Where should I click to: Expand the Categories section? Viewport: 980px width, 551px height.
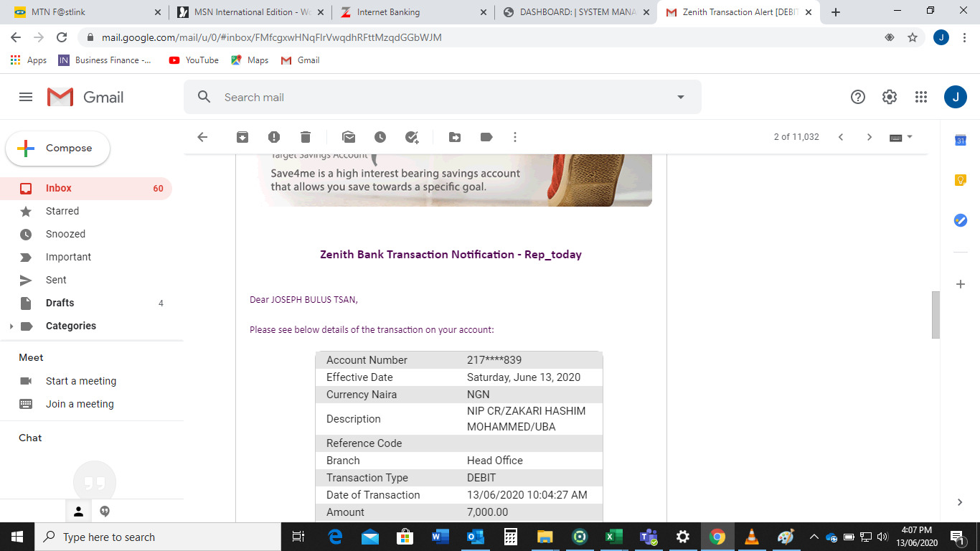point(11,326)
